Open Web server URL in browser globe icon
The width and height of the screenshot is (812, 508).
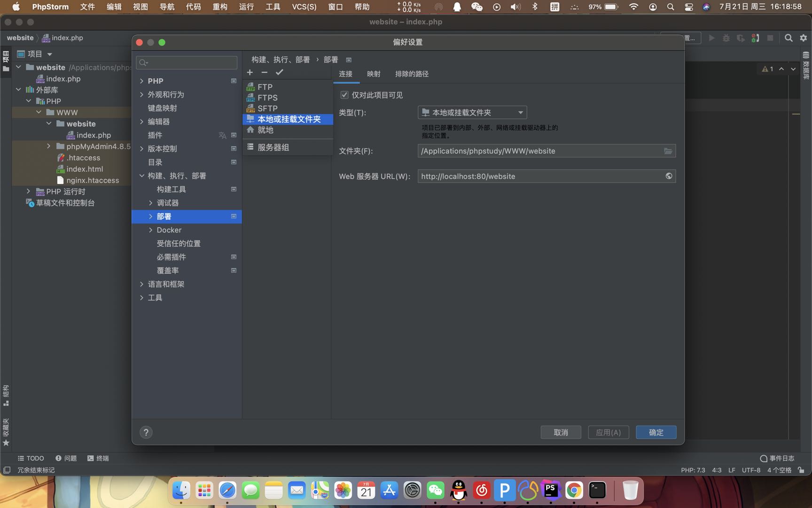click(x=669, y=176)
